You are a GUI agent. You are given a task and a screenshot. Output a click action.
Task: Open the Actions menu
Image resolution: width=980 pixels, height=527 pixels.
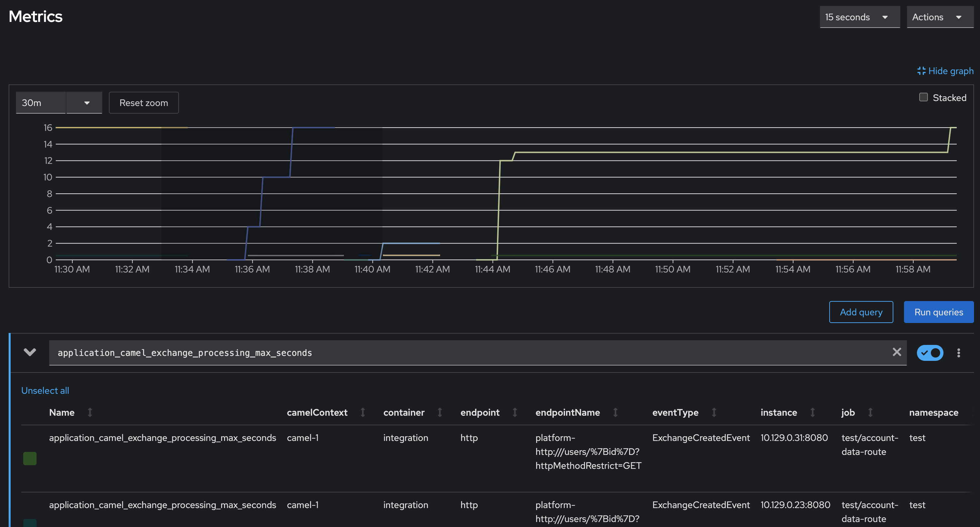940,17
